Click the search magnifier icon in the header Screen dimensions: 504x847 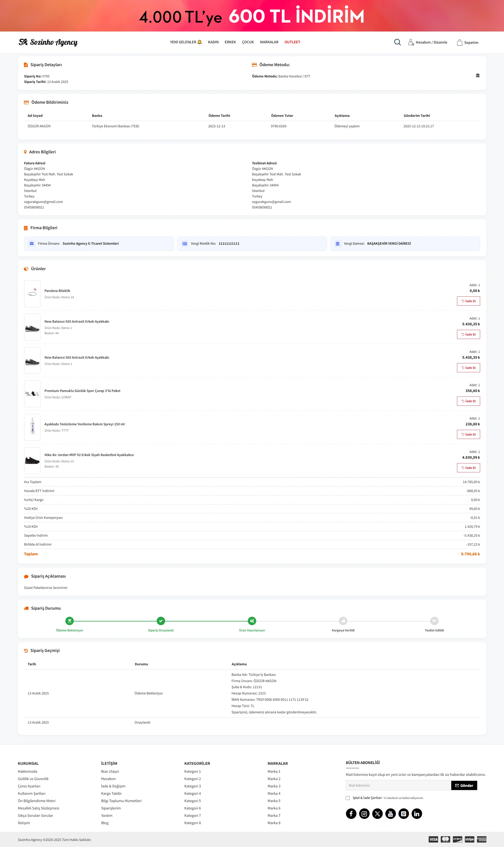tap(397, 42)
